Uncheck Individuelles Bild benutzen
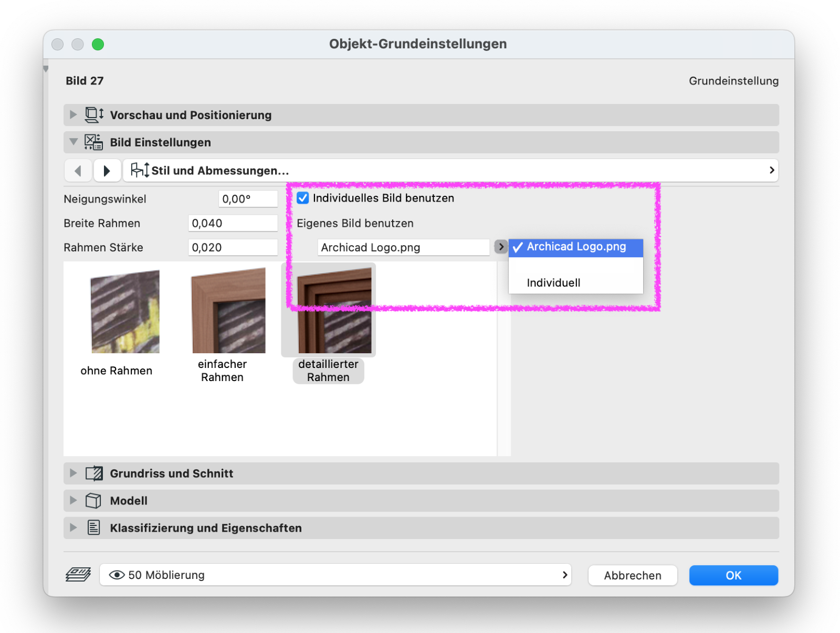 click(x=303, y=198)
